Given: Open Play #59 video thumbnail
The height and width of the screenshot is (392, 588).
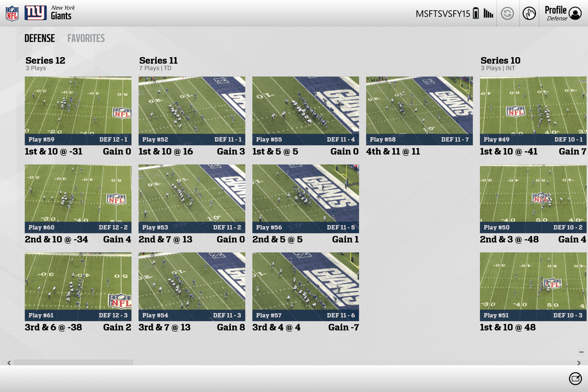Looking at the screenshot, I should coord(78,111).
